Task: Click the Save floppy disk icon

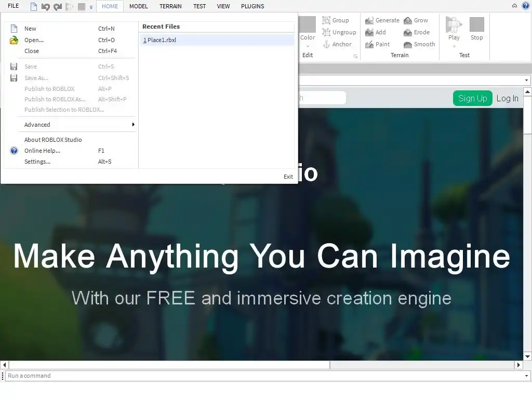Action: click(x=14, y=66)
